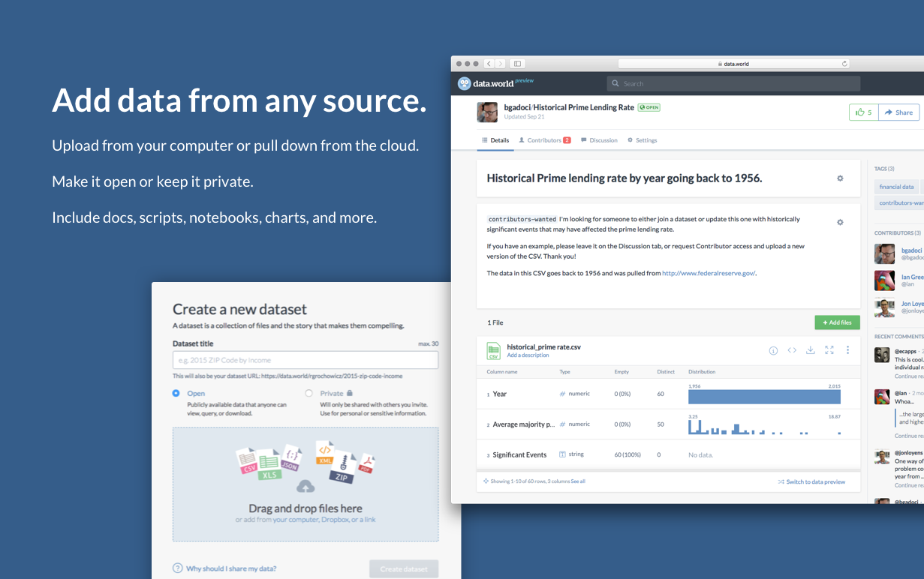Expand the file to fullscreen
The image size is (924, 579).
829,350
